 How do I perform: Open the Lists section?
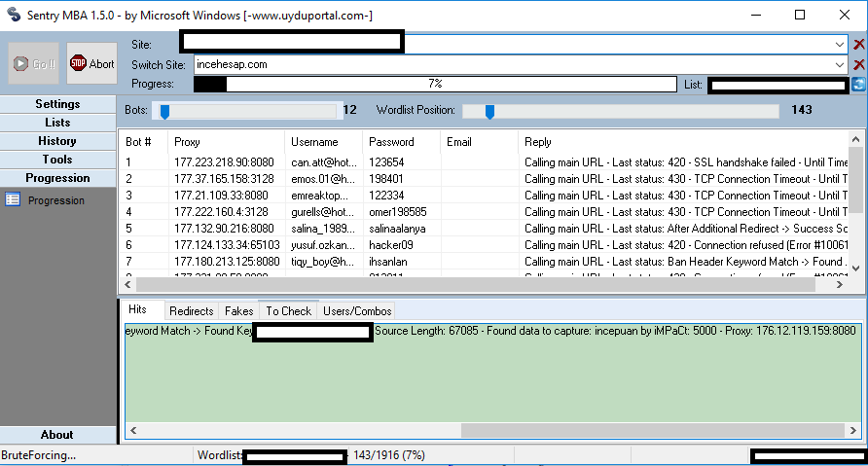[x=57, y=123]
